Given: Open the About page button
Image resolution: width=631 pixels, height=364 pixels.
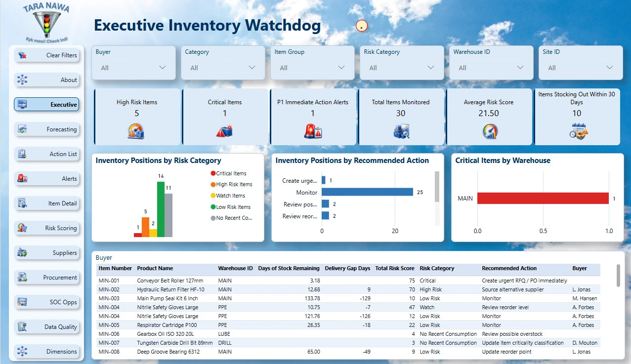Looking at the screenshot, I should [x=46, y=80].
